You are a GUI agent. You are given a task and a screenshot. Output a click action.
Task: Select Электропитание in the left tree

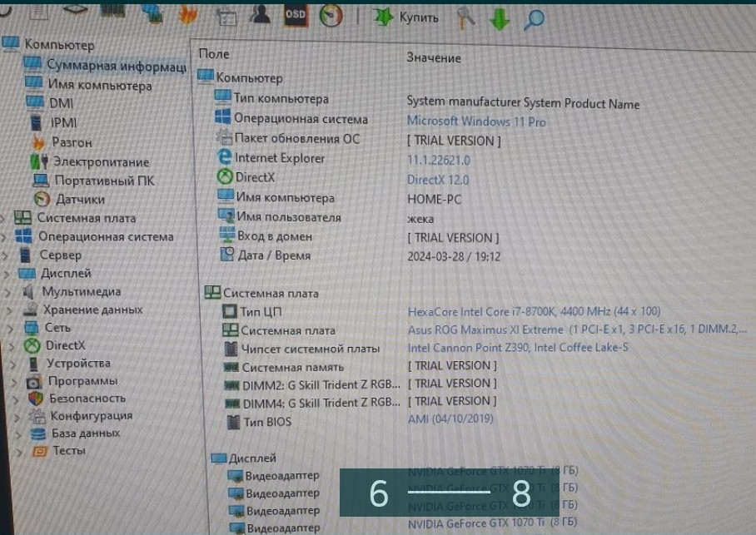pyautogui.click(x=101, y=161)
